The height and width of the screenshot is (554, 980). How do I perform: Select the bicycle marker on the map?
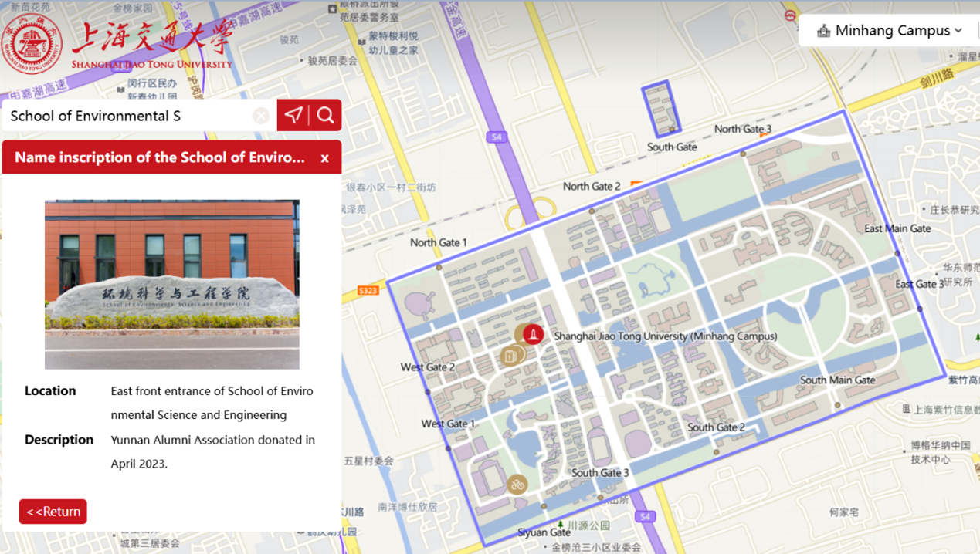[517, 484]
